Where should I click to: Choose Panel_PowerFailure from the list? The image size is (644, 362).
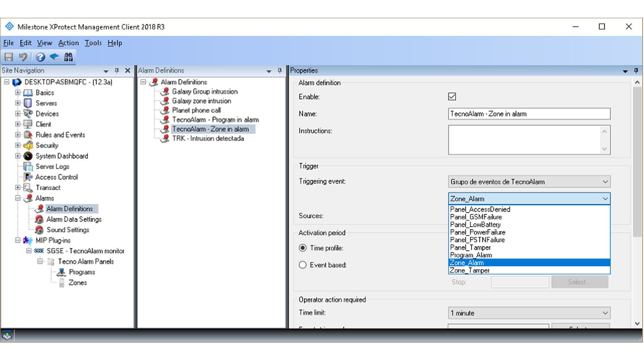click(x=529, y=232)
